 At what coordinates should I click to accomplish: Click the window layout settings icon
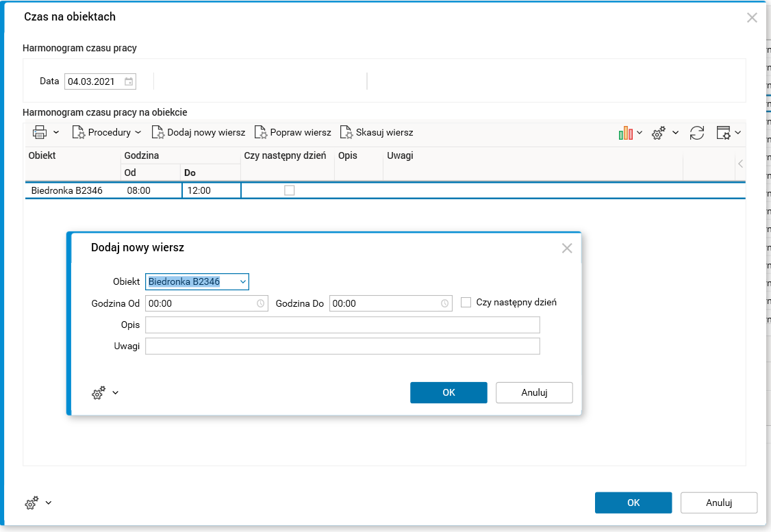[724, 133]
